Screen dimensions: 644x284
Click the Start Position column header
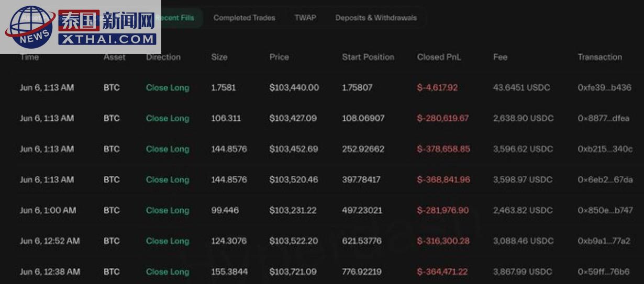pos(368,57)
